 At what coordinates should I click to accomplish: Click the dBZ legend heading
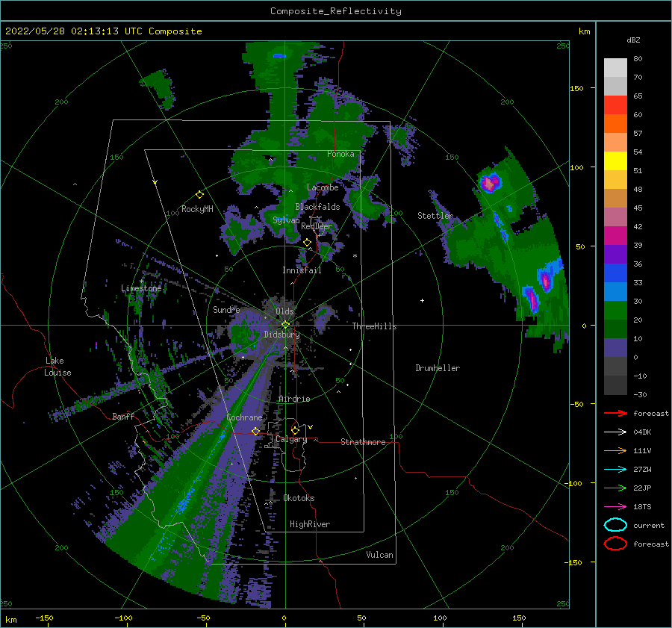click(x=633, y=40)
